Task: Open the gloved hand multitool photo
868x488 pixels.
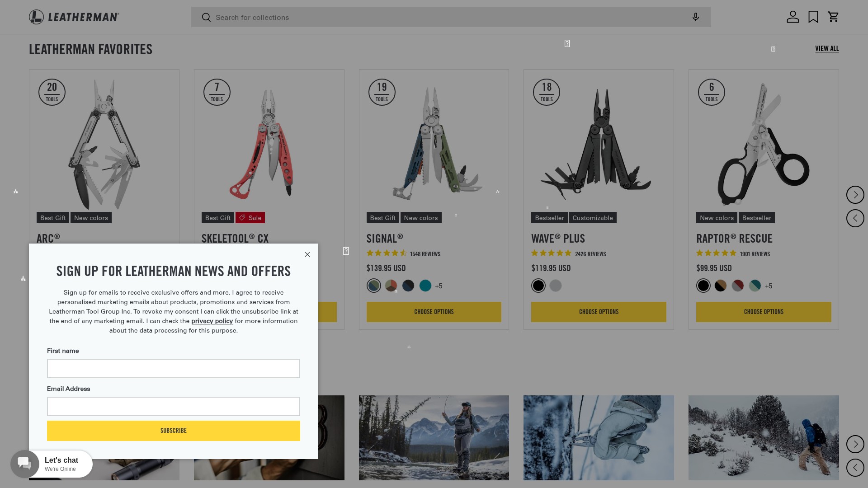Action: (599, 438)
